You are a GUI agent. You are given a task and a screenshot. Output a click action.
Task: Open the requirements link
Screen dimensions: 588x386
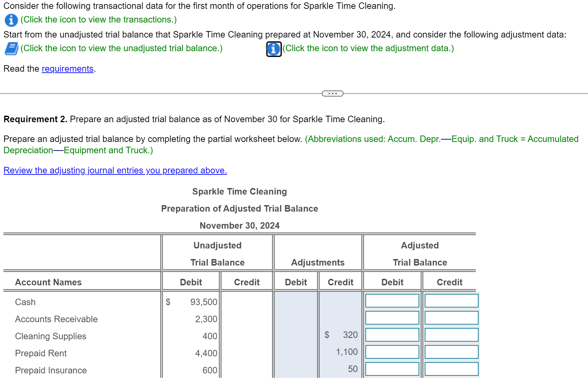(x=67, y=69)
